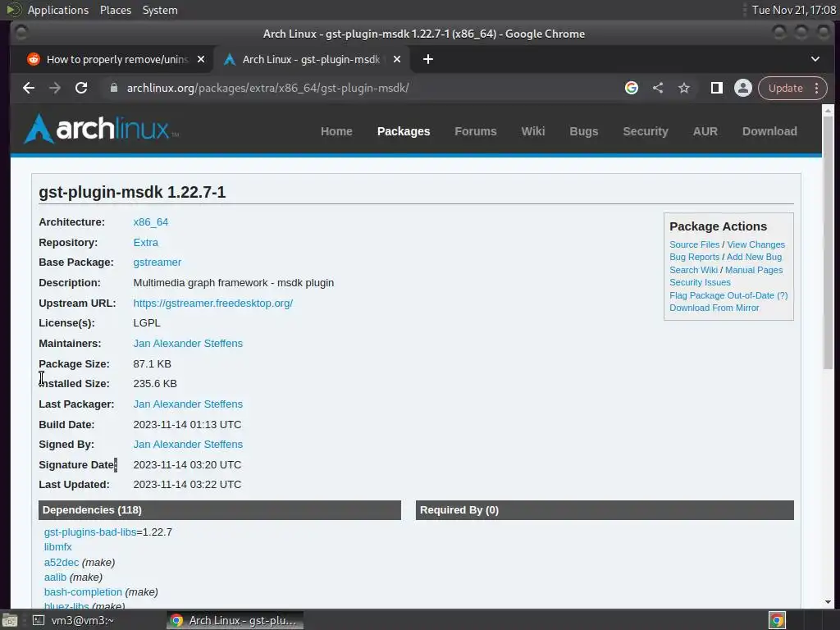Click the page vertical scrollbar thumb

(x=828, y=241)
